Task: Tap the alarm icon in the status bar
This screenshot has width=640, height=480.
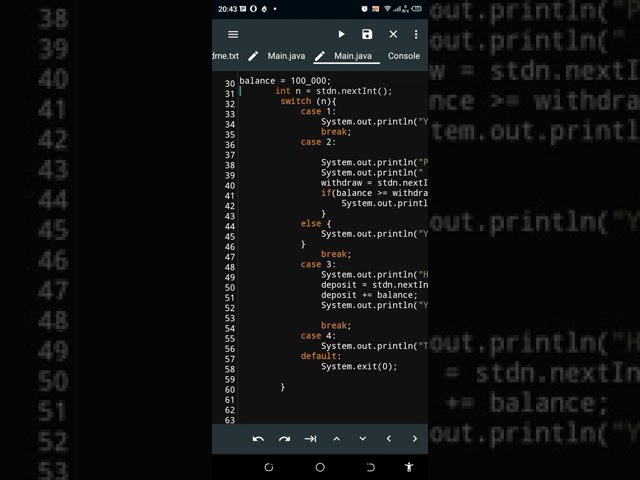Action: [x=364, y=9]
